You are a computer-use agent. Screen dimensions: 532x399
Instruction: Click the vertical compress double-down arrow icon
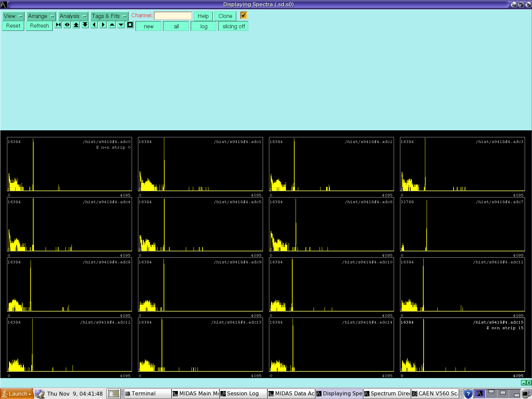tap(85, 25)
